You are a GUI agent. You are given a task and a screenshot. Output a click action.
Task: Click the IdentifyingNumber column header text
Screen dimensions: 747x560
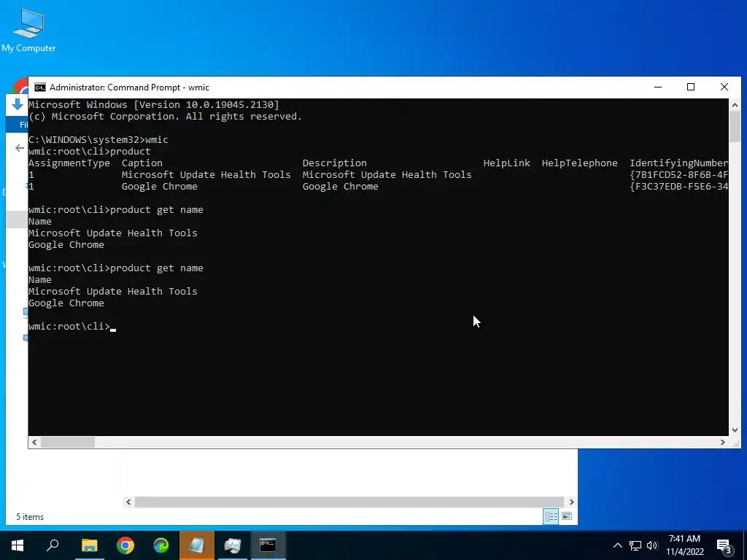[x=678, y=163]
